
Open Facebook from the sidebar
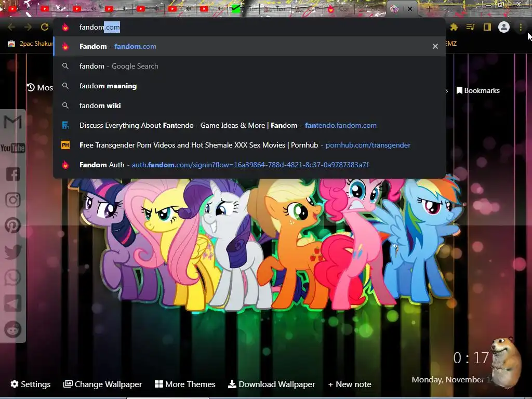click(13, 174)
